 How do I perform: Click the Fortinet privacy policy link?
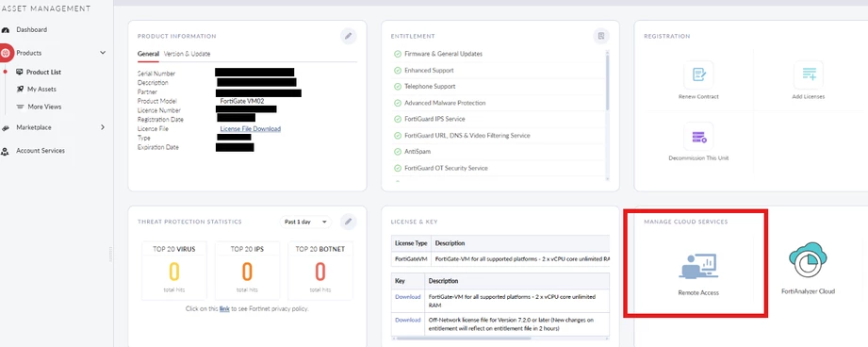pyautogui.click(x=224, y=309)
